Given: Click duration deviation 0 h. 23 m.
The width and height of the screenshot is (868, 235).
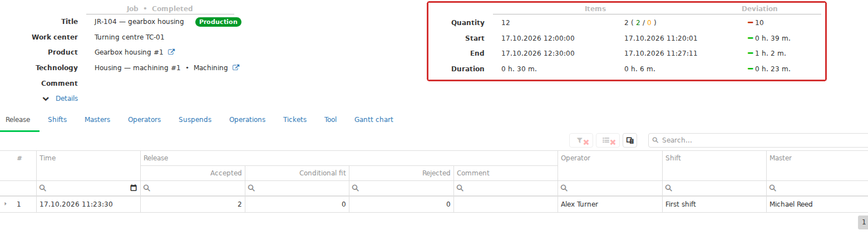Looking at the screenshot, I should coord(773,69).
